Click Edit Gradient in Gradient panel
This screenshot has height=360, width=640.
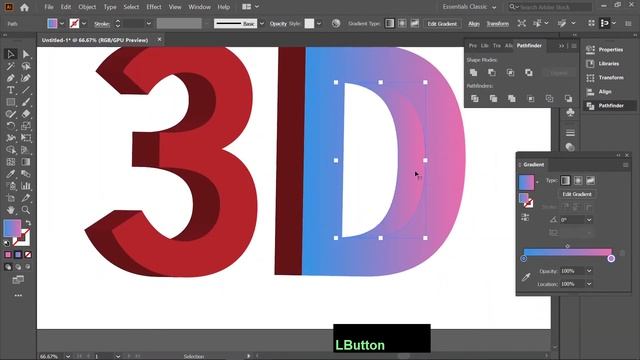click(577, 194)
